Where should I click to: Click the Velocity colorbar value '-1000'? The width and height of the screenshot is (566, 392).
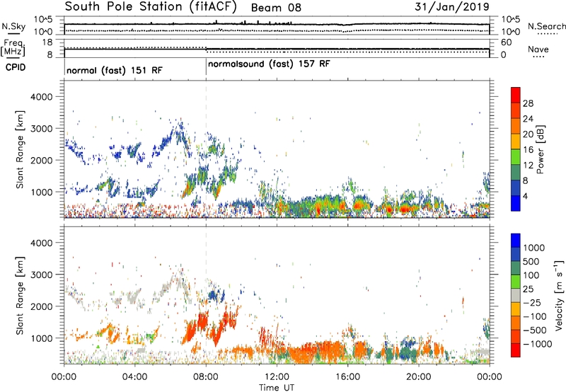click(538, 344)
